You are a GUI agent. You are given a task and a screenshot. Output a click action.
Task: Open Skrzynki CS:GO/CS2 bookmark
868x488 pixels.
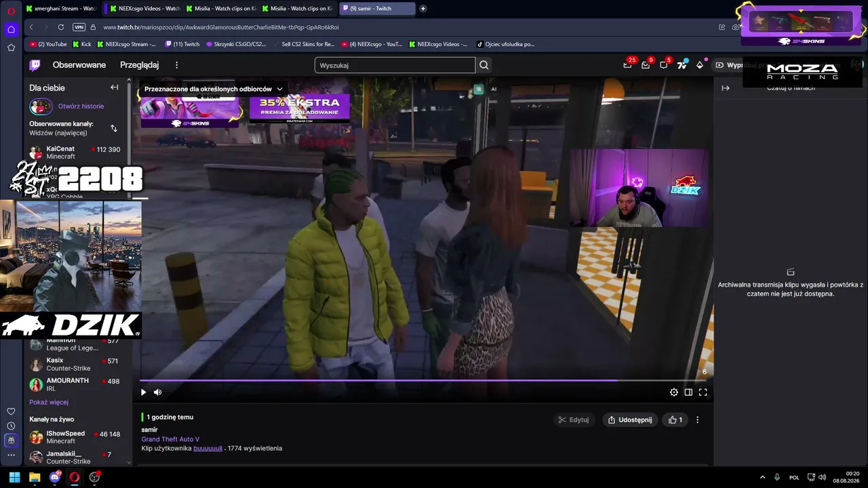point(236,44)
